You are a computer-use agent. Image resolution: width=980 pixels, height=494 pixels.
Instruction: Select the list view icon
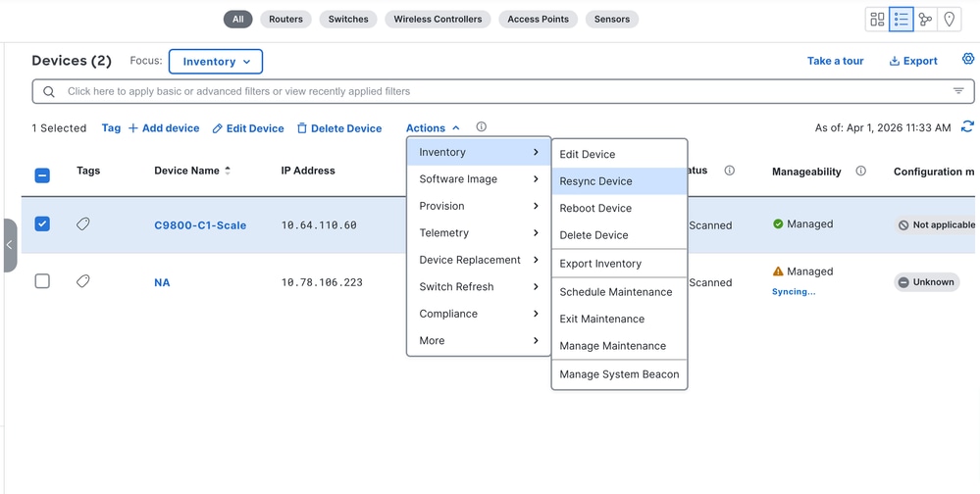902,20
